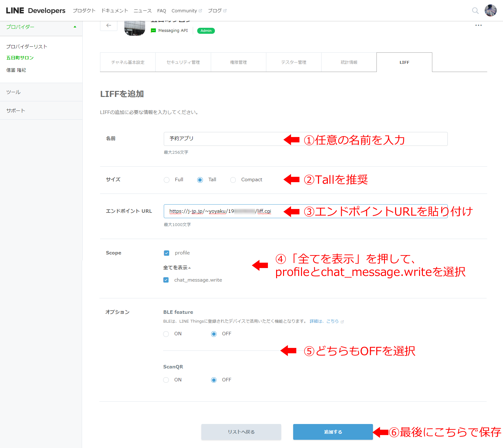Open the ドキュメント menu
This screenshot has width=503, height=448.
[115, 11]
